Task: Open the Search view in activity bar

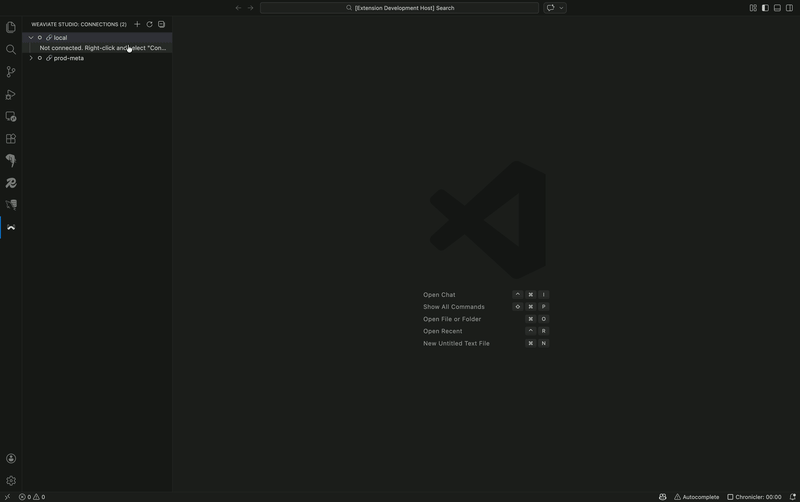Action: (x=11, y=49)
